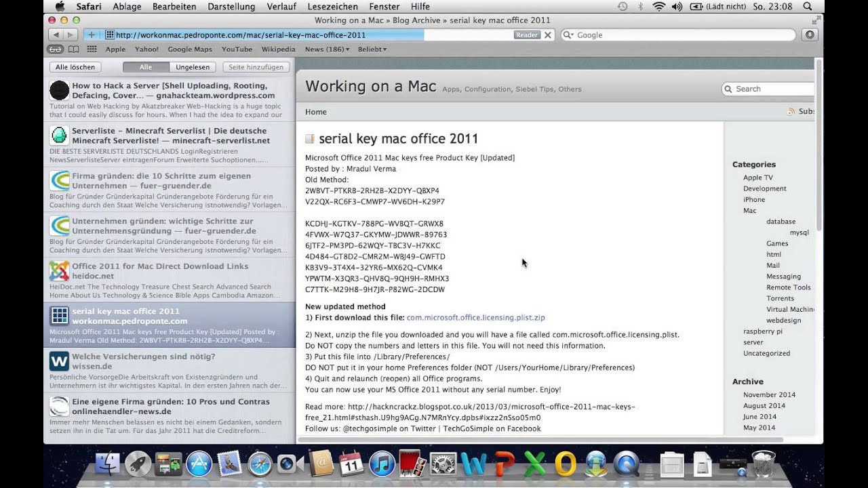Image resolution: width=868 pixels, height=488 pixels.
Task: Open Contacts address book in Dock
Action: pos(321,464)
